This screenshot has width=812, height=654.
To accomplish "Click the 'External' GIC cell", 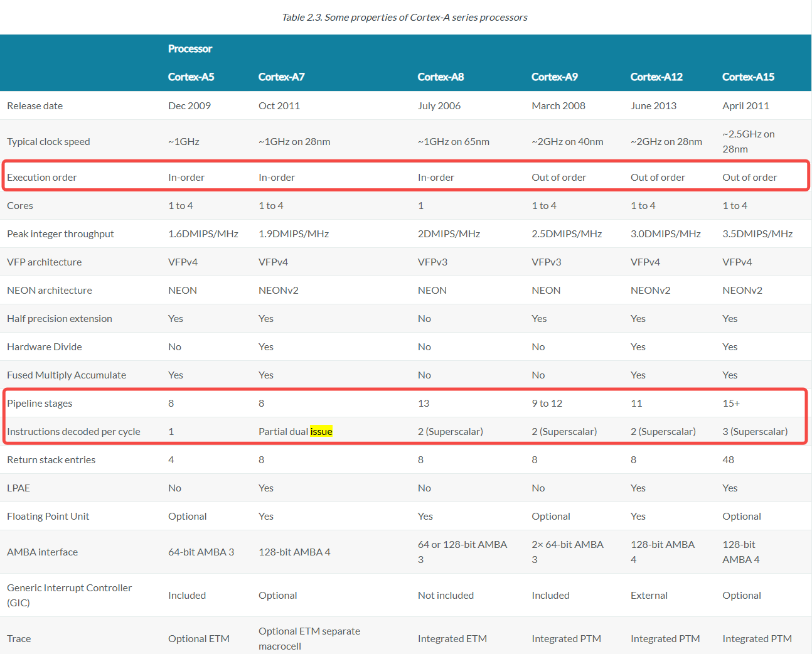I will coord(649,596).
